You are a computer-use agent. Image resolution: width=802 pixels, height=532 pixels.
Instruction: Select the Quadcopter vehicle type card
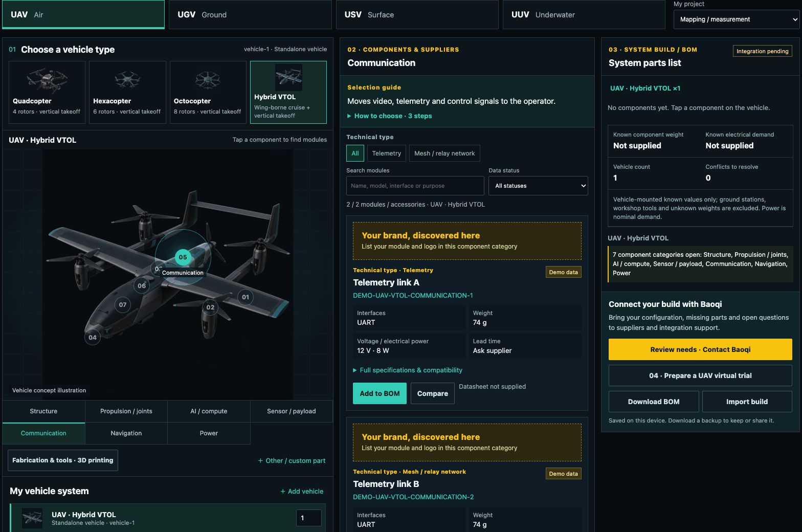pos(47,92)
